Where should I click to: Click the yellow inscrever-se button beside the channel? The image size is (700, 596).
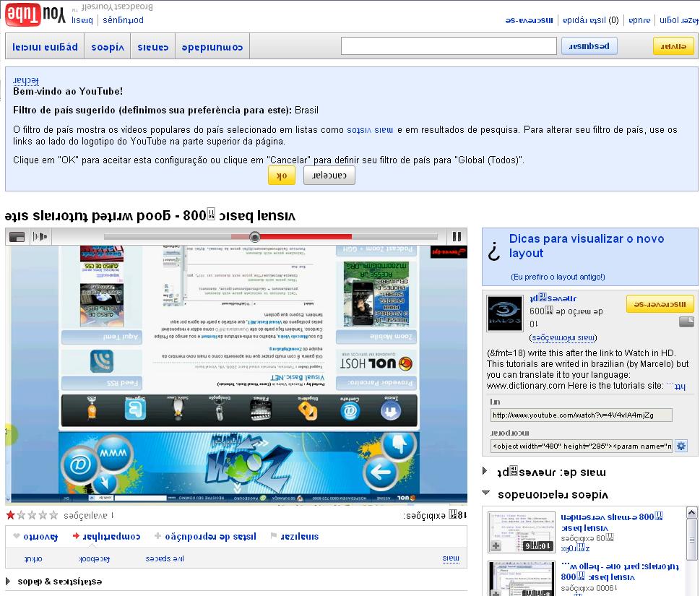click(x=660, y=304)
